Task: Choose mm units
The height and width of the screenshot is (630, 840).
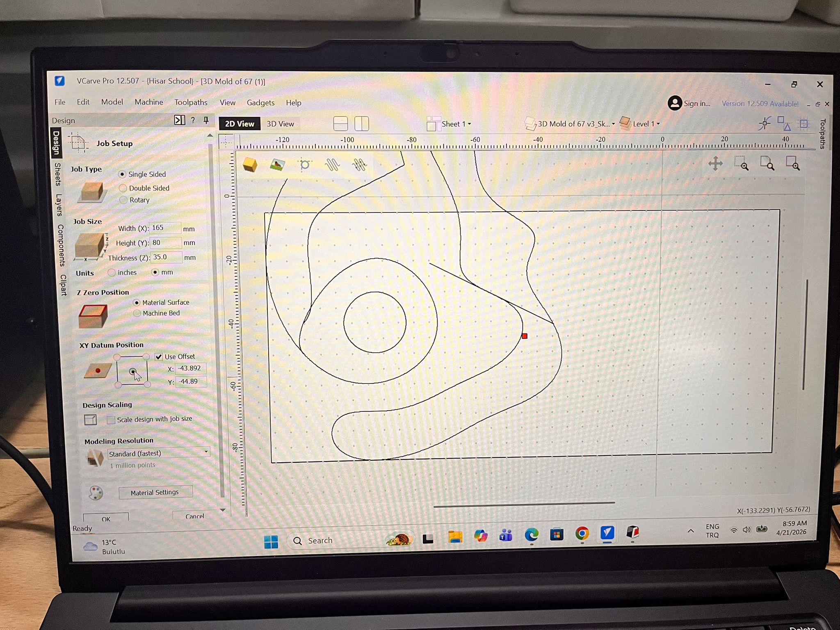Action: (x=155, y=272)
